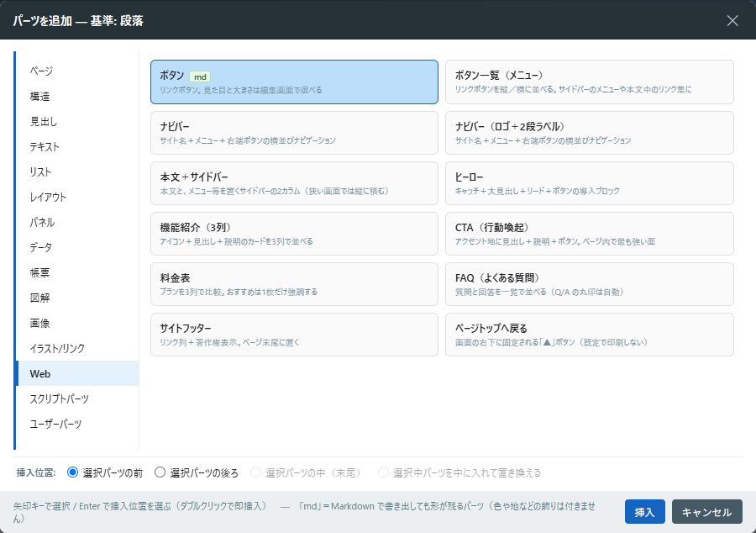This screenshot has width=756, height=533.
Task: Open the 見出し category
Action: [78, 122]
